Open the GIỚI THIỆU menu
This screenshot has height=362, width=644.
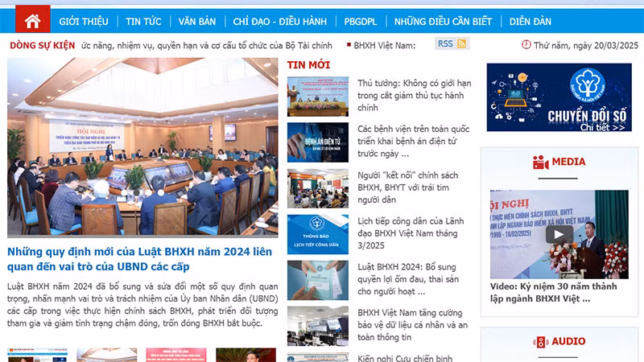pyautogui.click(x=84, y=22)
